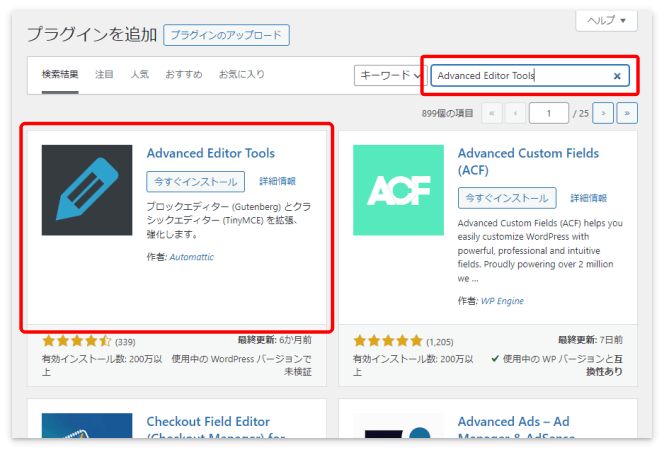This screenshot has height=451, width=664.
Task: Open the お気に入り tab
Action: (242, 75)
